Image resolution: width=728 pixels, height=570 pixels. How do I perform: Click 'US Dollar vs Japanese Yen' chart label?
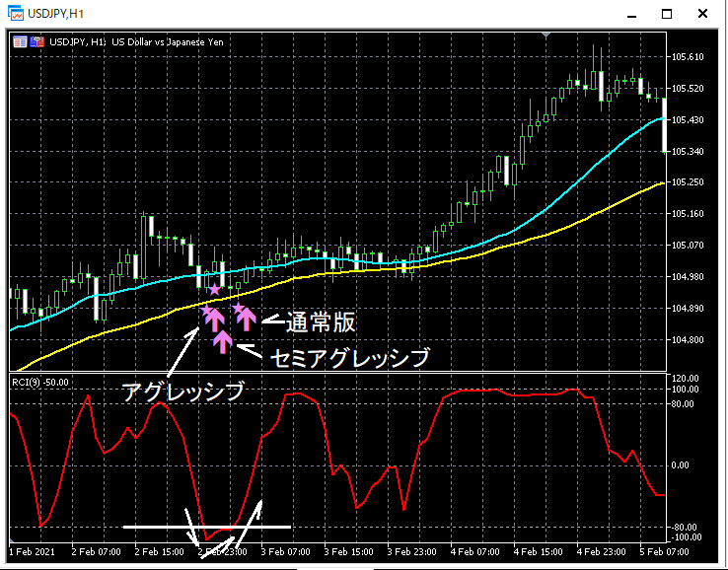pos(168,41)
